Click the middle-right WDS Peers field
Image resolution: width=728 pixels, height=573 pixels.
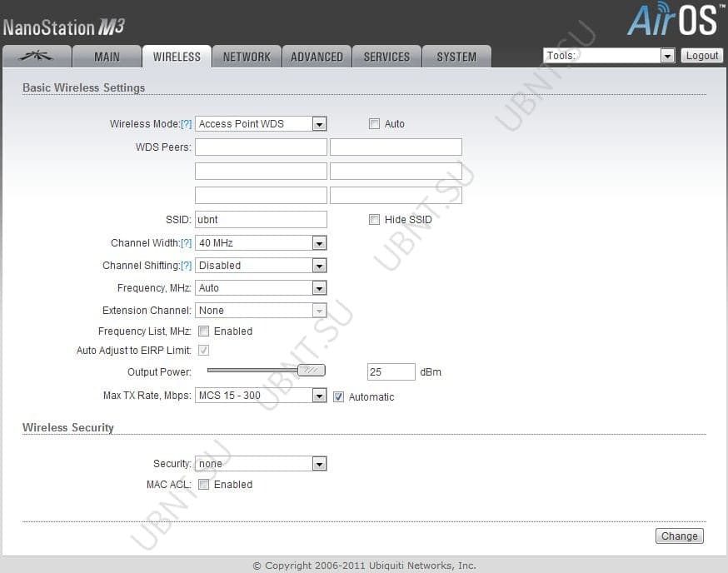click(x=396, y=171)
